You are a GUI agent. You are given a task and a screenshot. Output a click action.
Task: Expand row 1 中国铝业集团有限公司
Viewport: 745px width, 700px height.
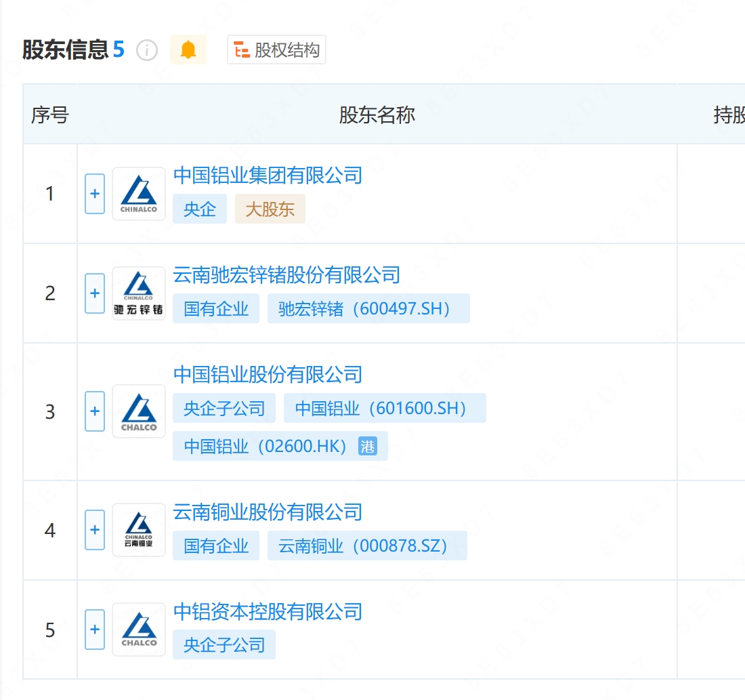point(95,194)
